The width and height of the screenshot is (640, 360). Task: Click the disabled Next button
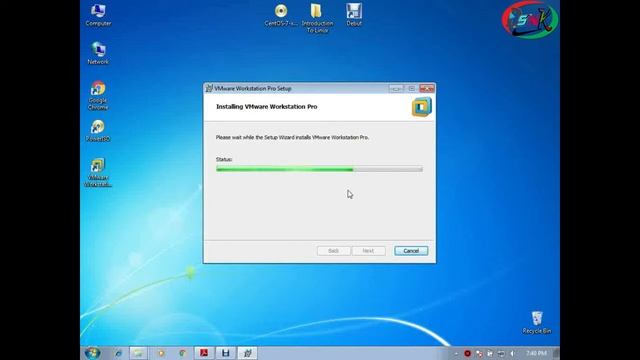[368, 251]
